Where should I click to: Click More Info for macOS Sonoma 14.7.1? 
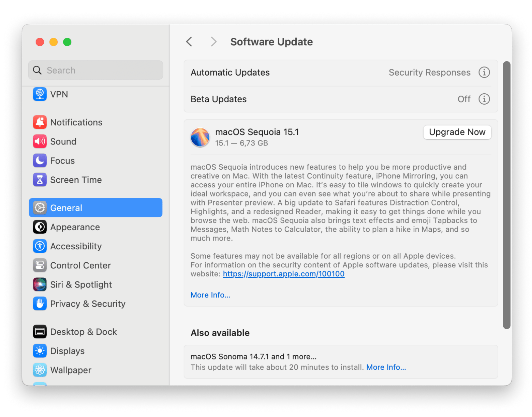coord(386,367)
